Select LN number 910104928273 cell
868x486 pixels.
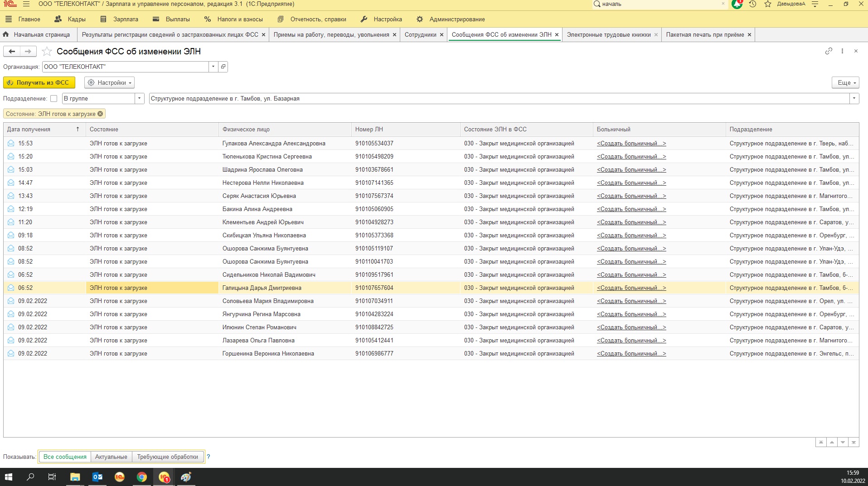(406, 222)
